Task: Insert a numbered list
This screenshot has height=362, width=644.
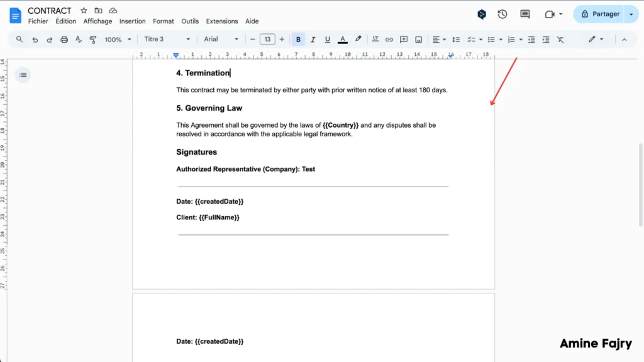Action: pos(511,40)
